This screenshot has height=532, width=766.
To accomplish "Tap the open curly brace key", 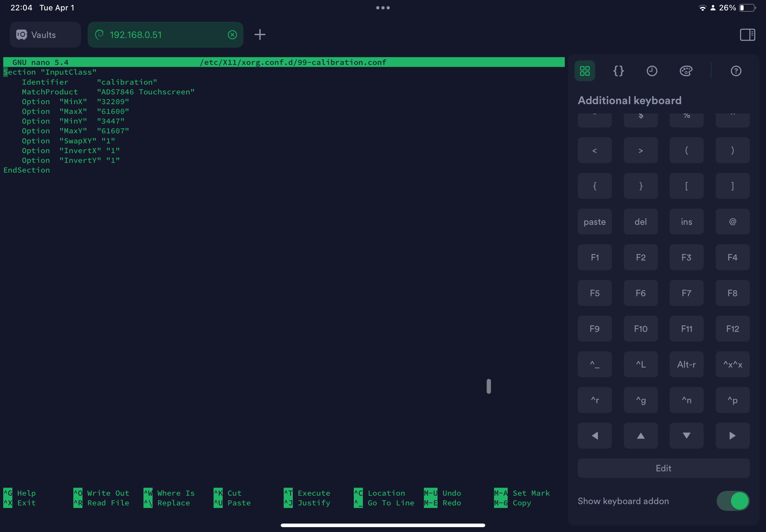I will point(595,186).
